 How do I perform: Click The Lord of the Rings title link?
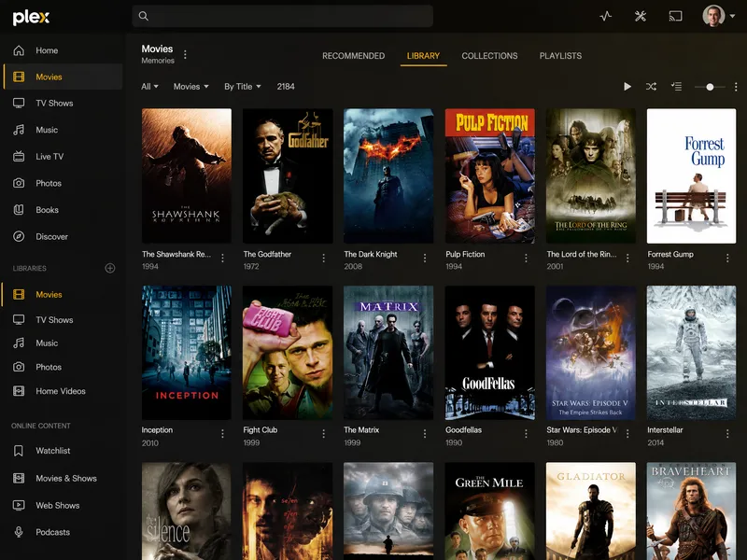(582, 254)
